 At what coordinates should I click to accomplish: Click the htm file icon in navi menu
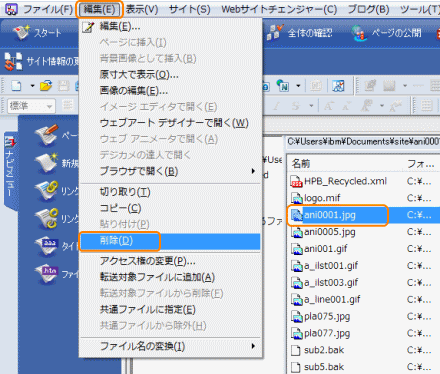(47, 274)
